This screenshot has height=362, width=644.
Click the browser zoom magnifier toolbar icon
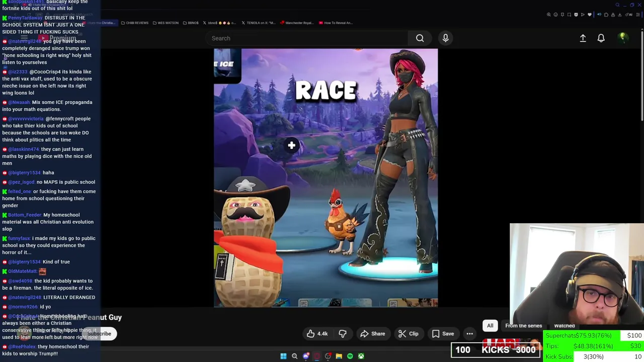pos(549,15)
